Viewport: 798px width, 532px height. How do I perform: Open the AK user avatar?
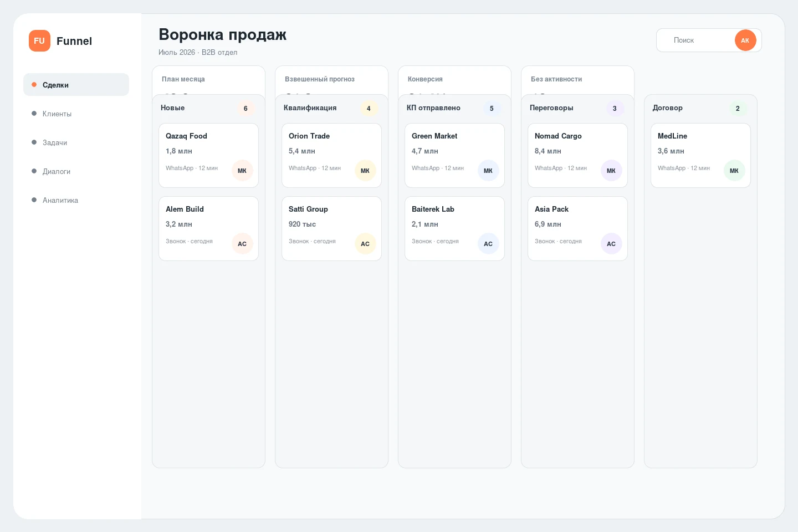745,40
